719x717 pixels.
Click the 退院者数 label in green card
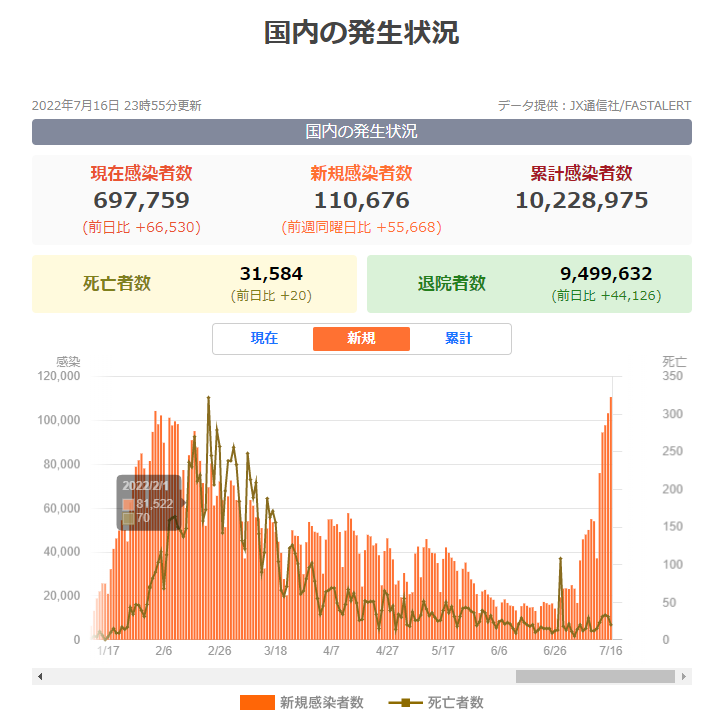[452, 283]
